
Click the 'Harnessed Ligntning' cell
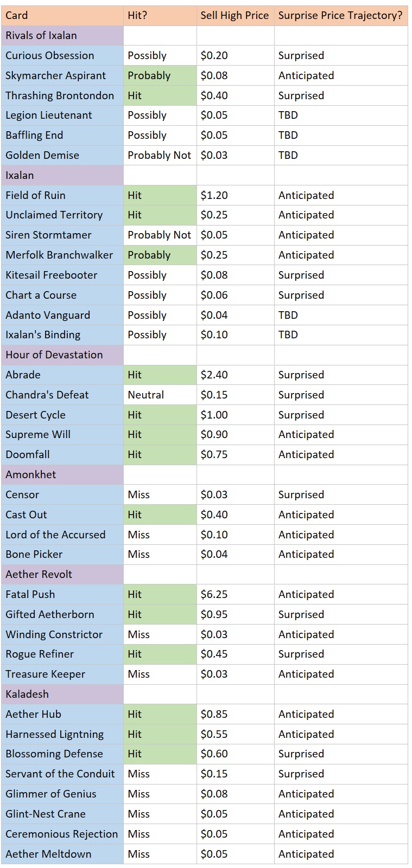[62, 734]
